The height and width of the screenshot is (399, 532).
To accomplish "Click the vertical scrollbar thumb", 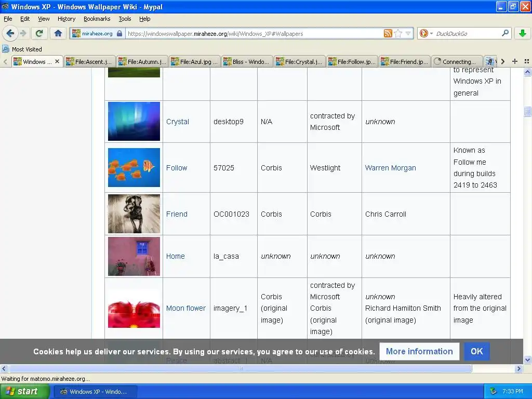I will tap(527, 111).
